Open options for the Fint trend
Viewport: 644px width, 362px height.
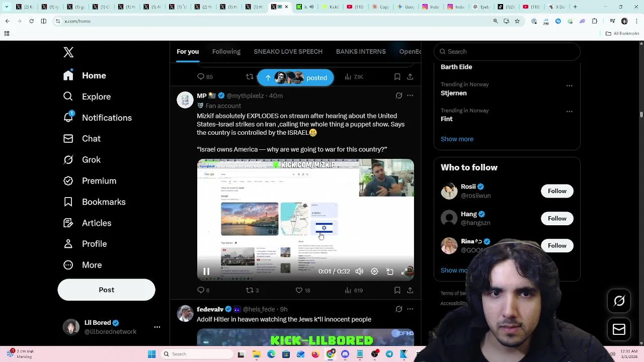click(x=569, y=112)
